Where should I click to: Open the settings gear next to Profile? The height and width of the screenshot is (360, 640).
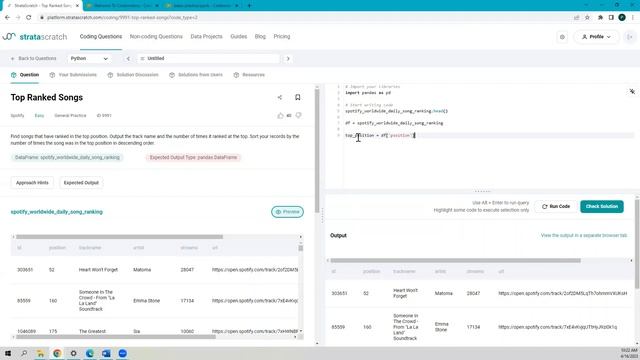coord(562,37)
